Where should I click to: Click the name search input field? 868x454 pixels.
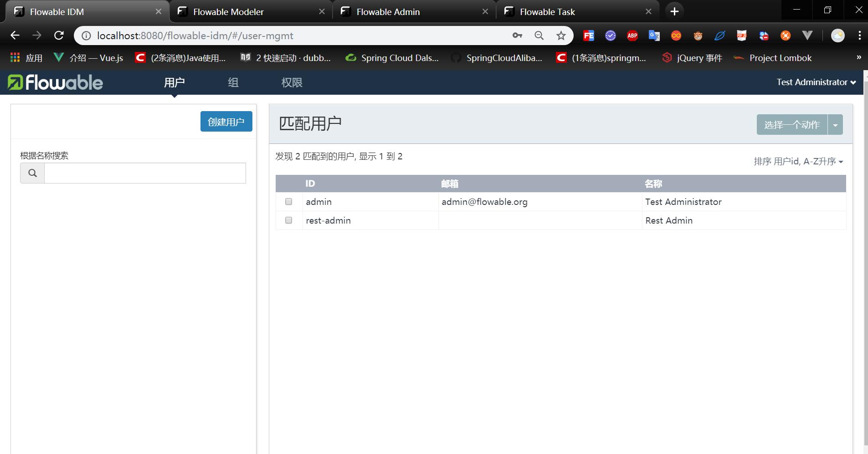tap(145, 173)
